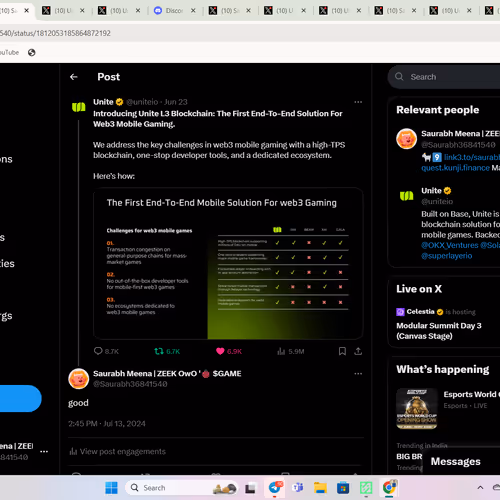The image size is (500, 500).
Task: Open the YouTube bookmark
Action: (x=9, y=52)
